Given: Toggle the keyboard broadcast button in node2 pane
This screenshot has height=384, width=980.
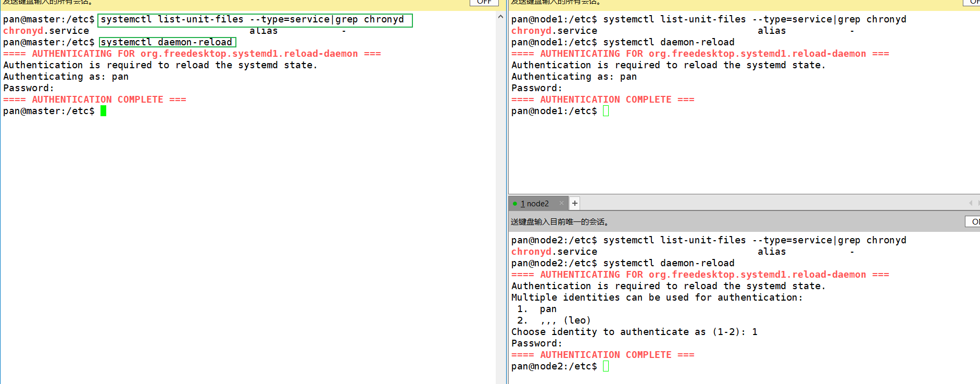Looking at the screenshot, I should pyautogui.click(x=973, y=221).
